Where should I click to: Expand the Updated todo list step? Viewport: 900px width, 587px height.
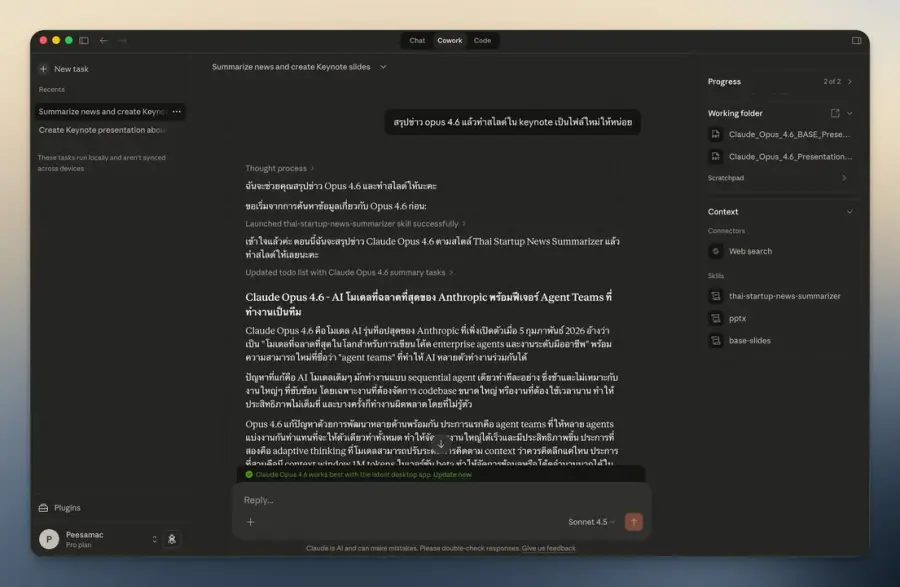click(349, 273)
